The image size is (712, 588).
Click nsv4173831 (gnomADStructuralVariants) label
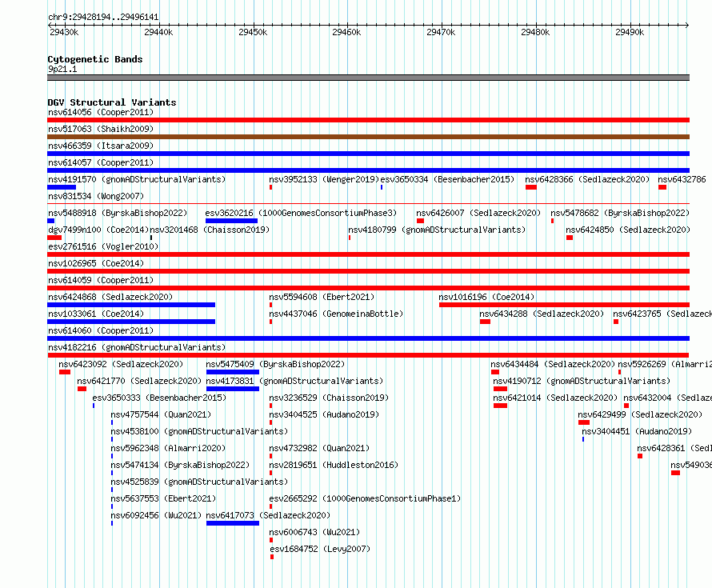click(x=294, y=381)
